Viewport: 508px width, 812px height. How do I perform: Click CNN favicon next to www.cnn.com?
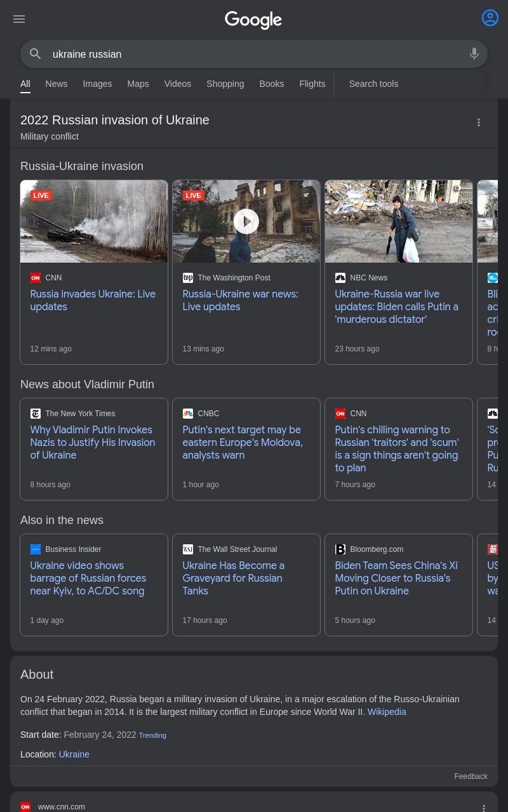25,807
